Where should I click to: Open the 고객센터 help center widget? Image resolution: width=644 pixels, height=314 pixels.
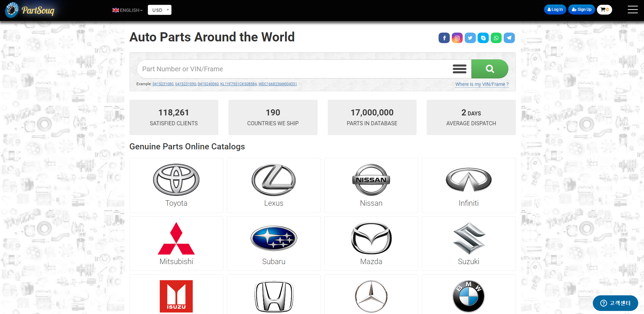(616, 303)
